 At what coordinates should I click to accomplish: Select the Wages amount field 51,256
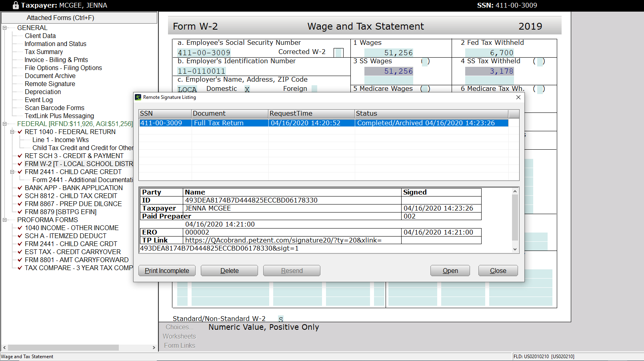(389, 53)
